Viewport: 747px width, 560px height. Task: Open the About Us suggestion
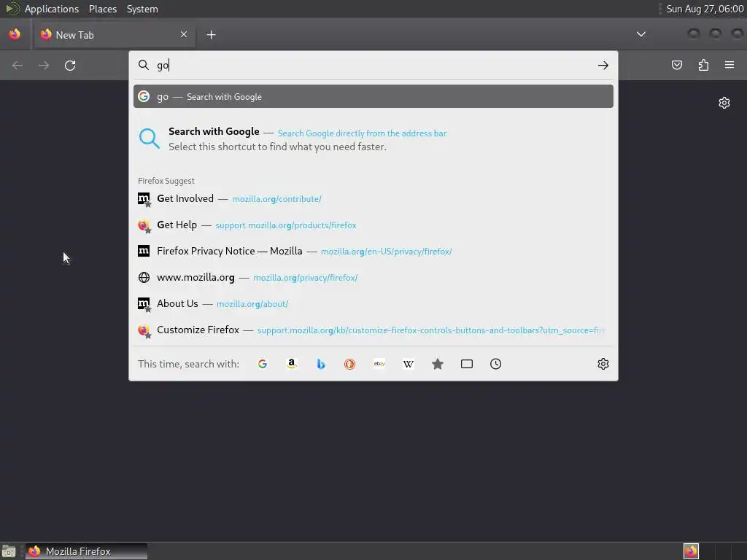click(x=373, y=303)
